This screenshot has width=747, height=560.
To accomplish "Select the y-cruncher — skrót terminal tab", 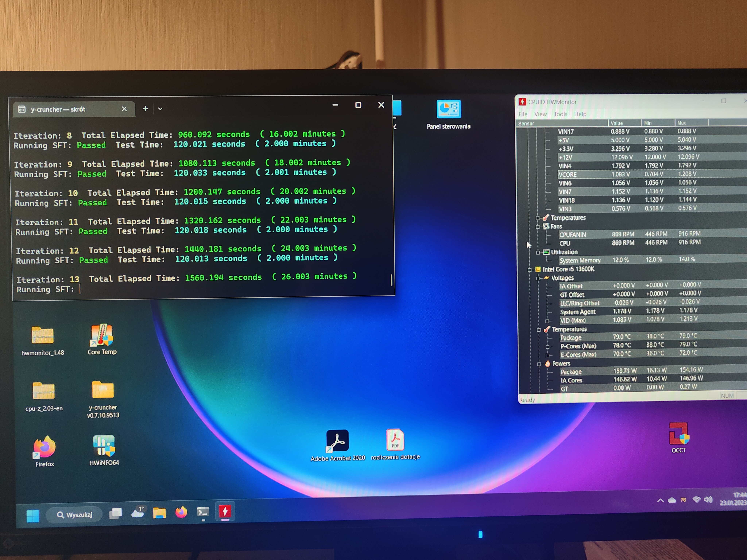I will [x=74, y=109].
